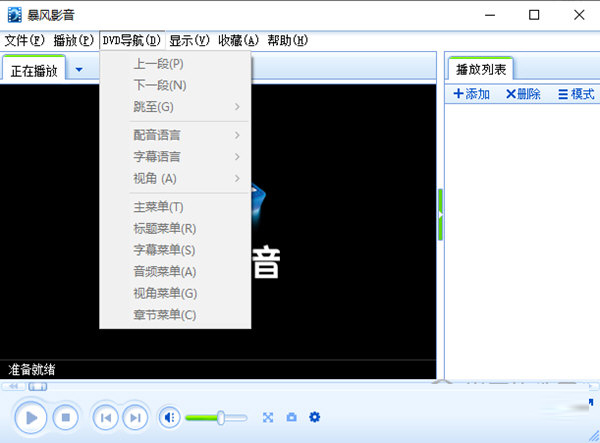Expand dropdown arrow beside 正在播放 tab

coord(79,69)
